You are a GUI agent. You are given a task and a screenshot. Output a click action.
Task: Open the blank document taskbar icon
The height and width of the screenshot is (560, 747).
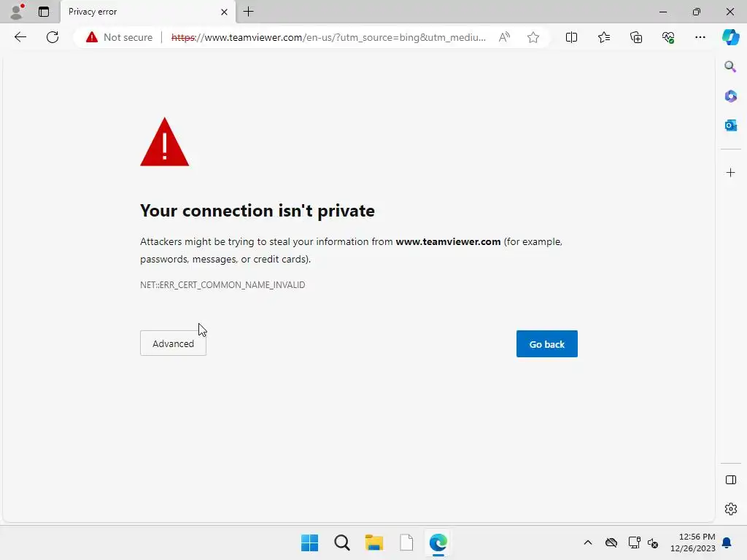[406, 542]
